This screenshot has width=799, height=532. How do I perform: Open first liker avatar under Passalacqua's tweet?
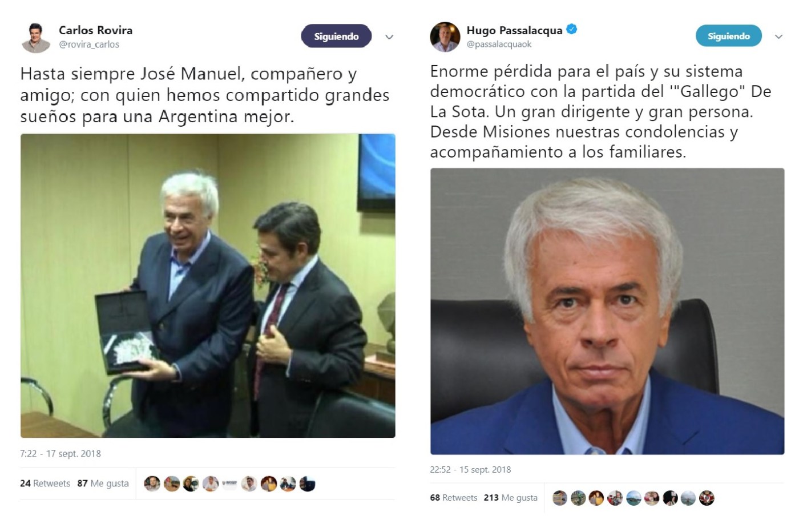(560, 498)
